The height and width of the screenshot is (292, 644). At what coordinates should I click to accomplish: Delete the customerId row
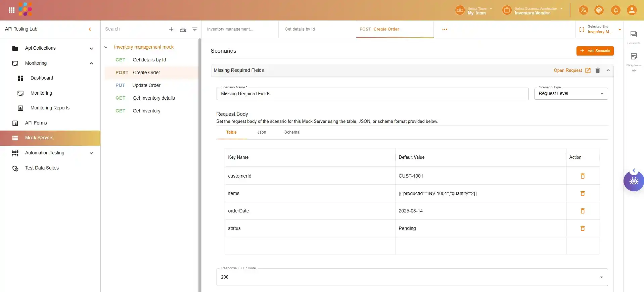(x=583, y=176)
